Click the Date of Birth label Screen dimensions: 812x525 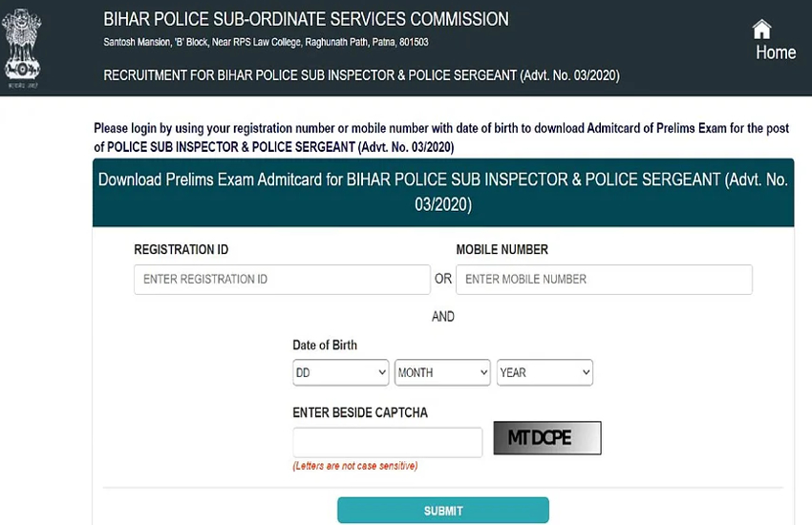coord(325,346)
